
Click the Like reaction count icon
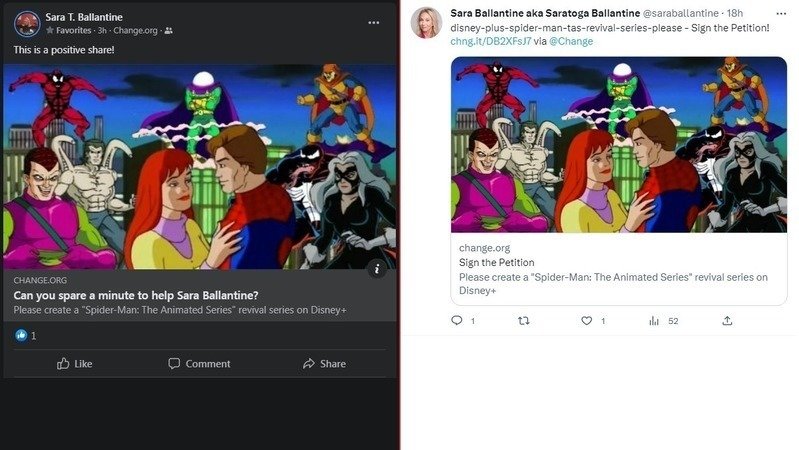21,335
